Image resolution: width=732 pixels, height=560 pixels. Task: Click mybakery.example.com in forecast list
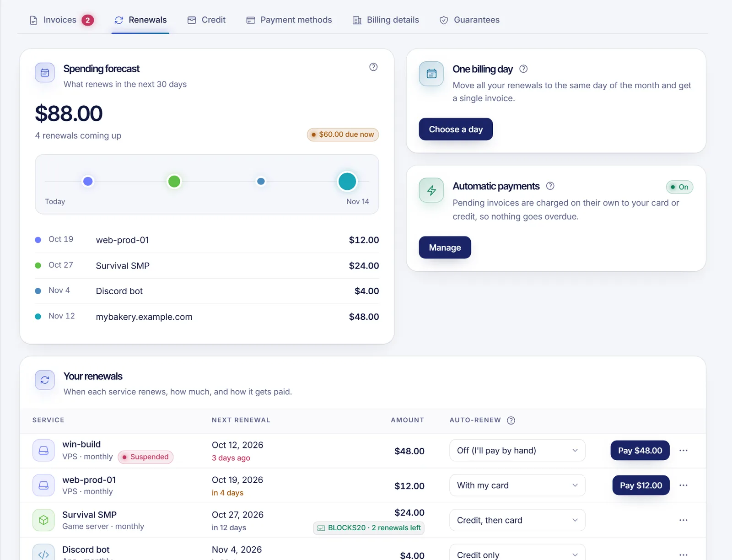[144, 317]
